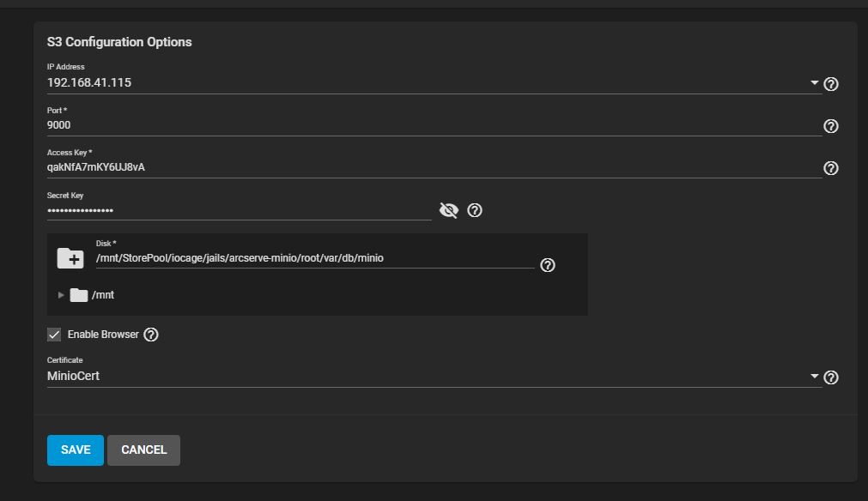Focus the Access Key text field
This screenshot has height=501, width=868.
[434, 167]
